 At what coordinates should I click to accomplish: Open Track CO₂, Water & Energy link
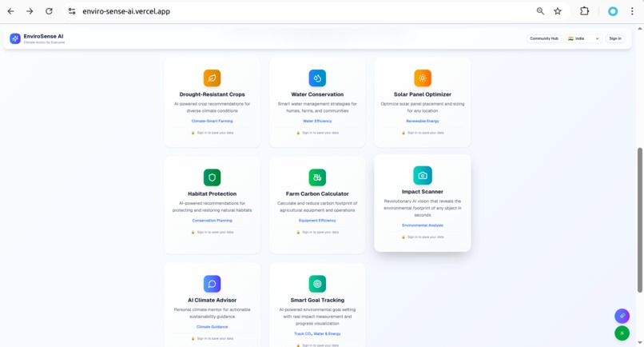click(x=317, y=334)
